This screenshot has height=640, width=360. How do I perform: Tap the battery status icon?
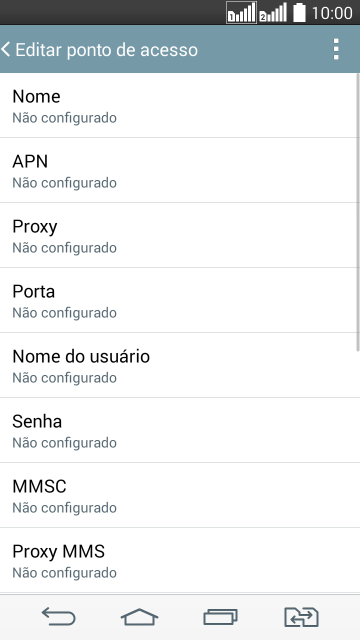pos(299,13)
